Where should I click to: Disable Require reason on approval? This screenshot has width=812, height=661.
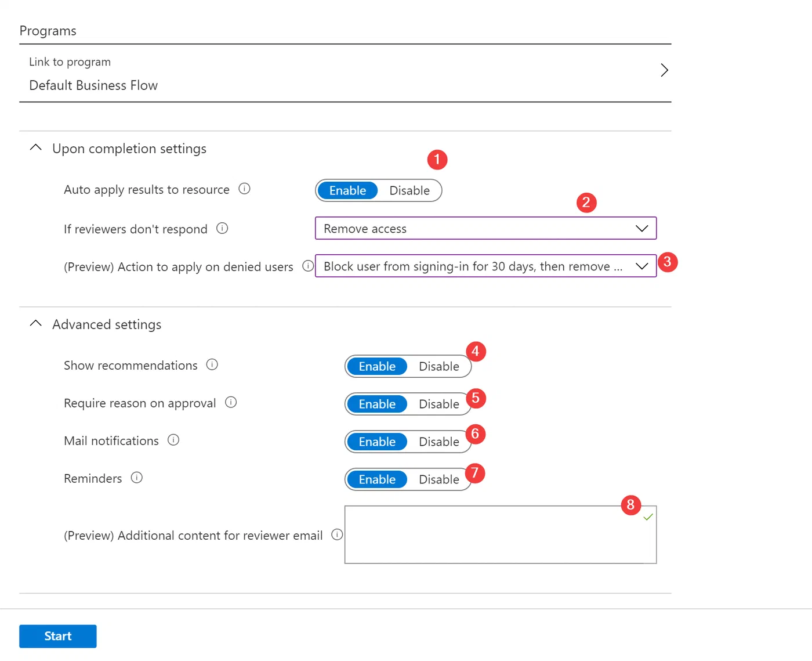439,404
